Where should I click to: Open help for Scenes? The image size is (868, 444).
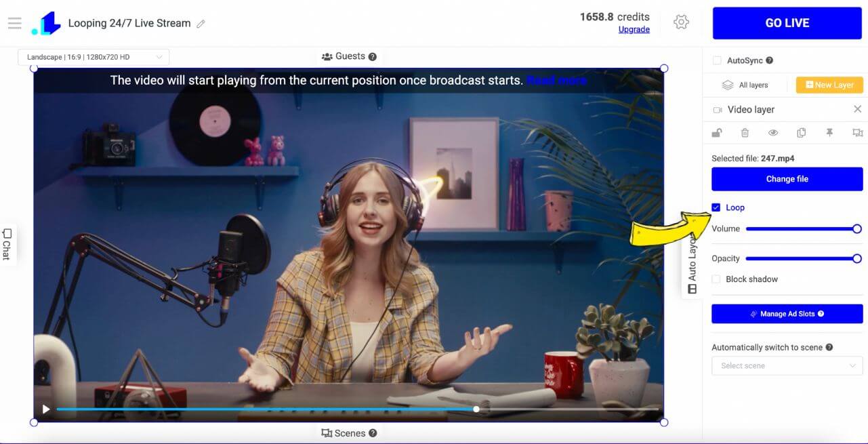(x=372, y=433)
